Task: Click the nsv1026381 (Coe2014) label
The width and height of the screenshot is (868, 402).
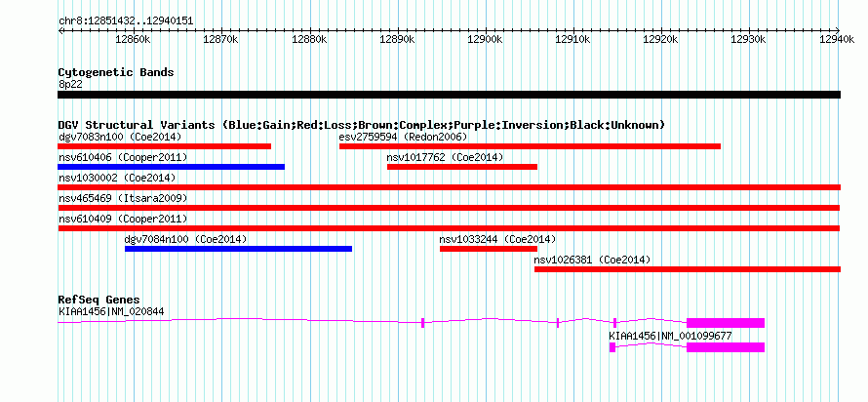Action: [x=592, y=260]
